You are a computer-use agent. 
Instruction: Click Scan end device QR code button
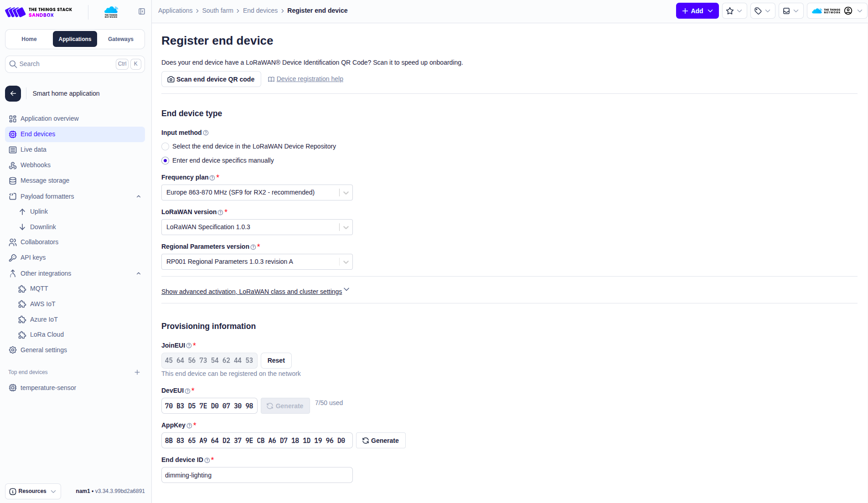pos(211,79)
